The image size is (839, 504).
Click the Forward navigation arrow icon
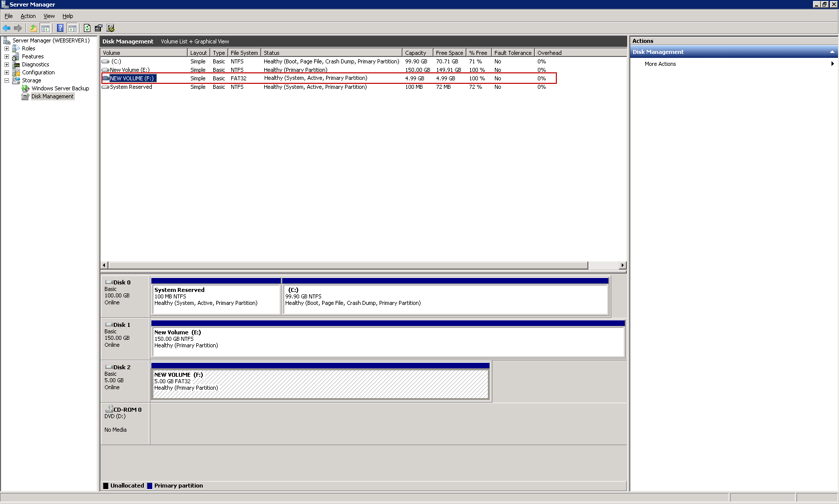(x=18, y=28)
